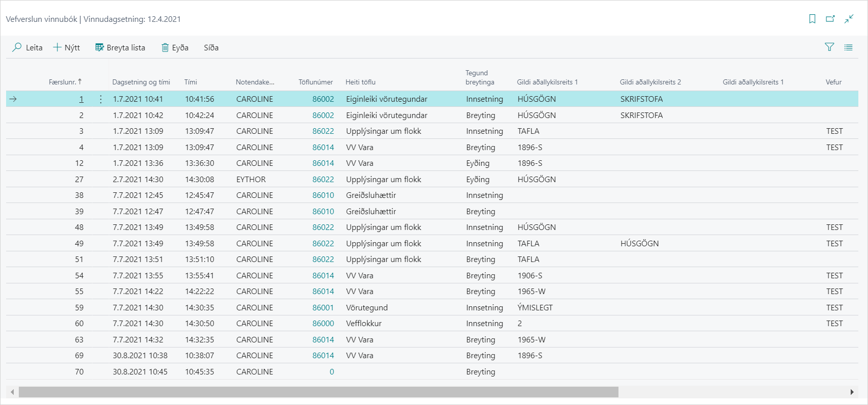Click the scrollbar right arrow
This screenshot has height=405, width=868.
[x=852, y=392]
